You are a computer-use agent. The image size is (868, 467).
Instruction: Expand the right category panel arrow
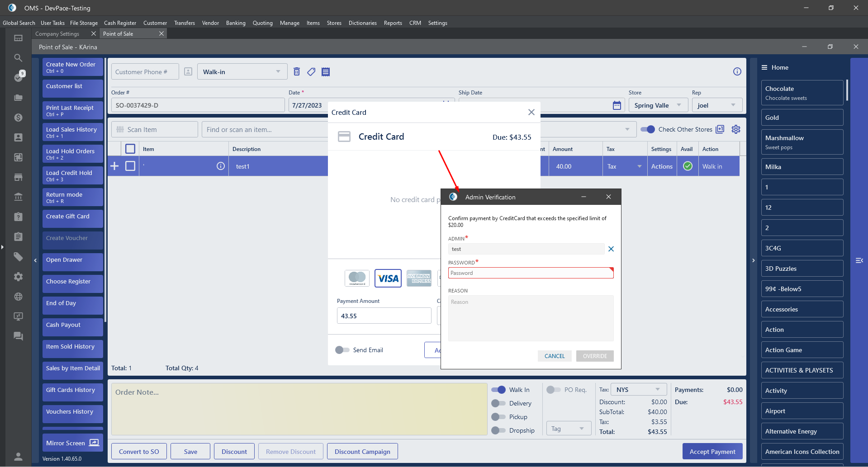753,260
